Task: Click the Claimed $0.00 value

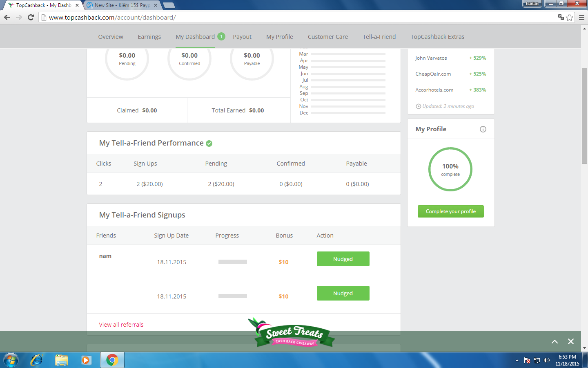Action: pyautogui.click(x=149, y=110)
